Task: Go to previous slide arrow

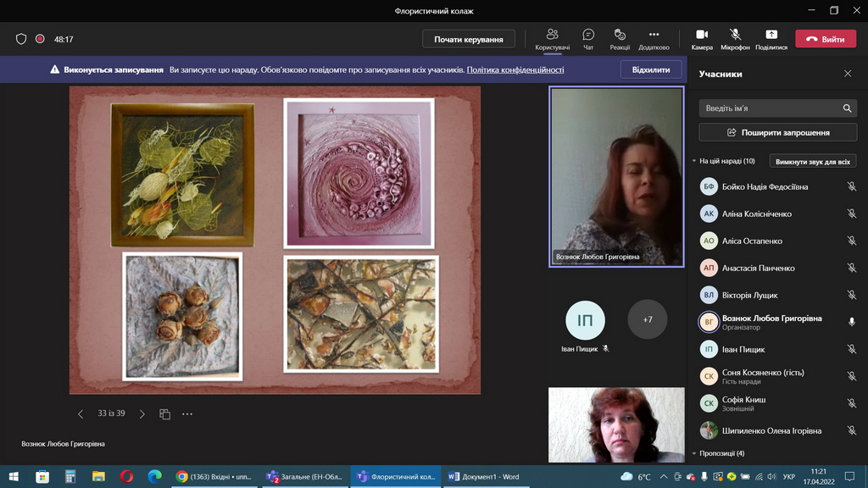Action: click(81, 413)
